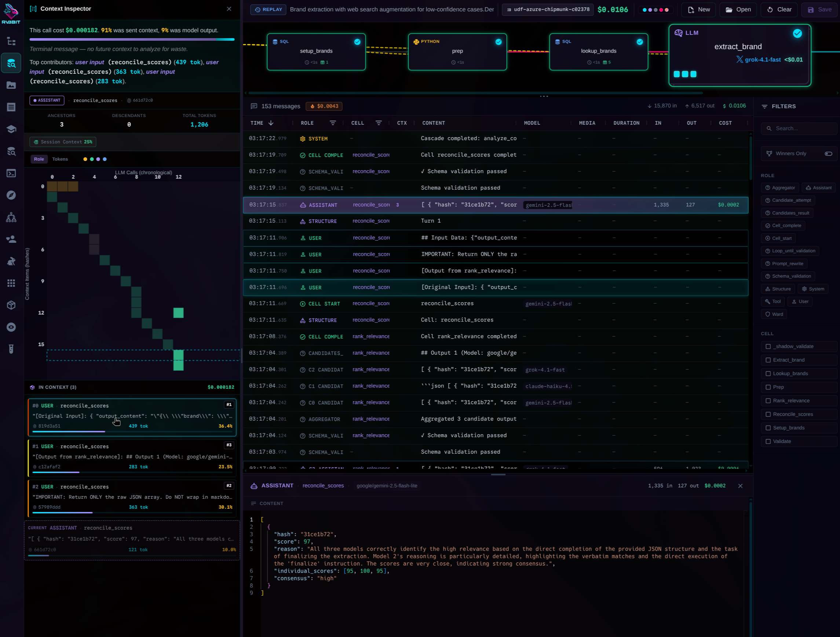Viewport: 840px width, 637px height.
Task: Click the Clear button
Action: click(x=779, y=10)
